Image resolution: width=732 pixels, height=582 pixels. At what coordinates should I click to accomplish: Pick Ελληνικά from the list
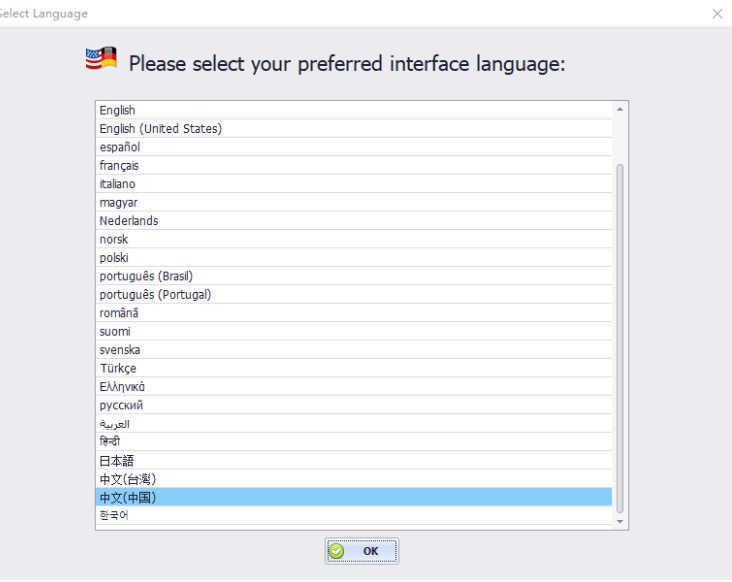point(353,386)
